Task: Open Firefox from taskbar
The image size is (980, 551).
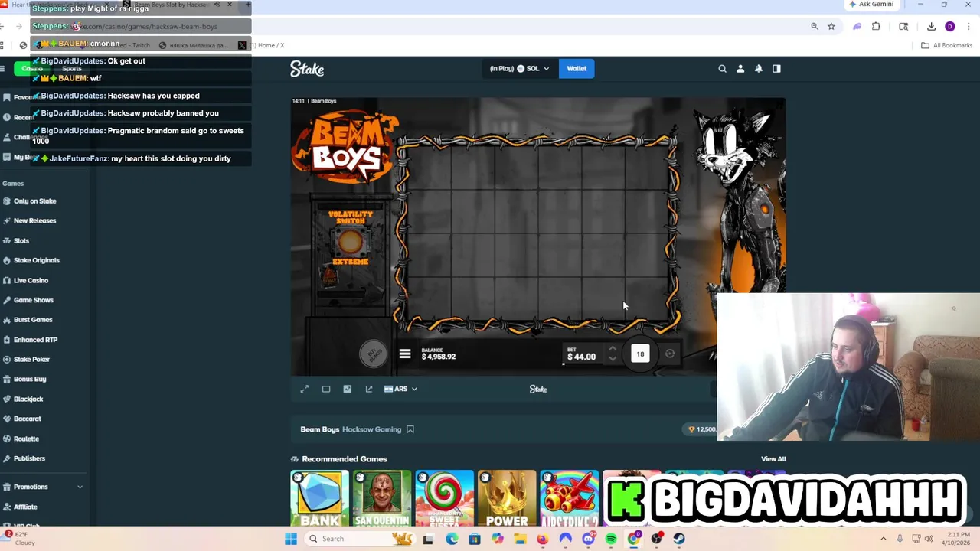Action: point(543,539)
